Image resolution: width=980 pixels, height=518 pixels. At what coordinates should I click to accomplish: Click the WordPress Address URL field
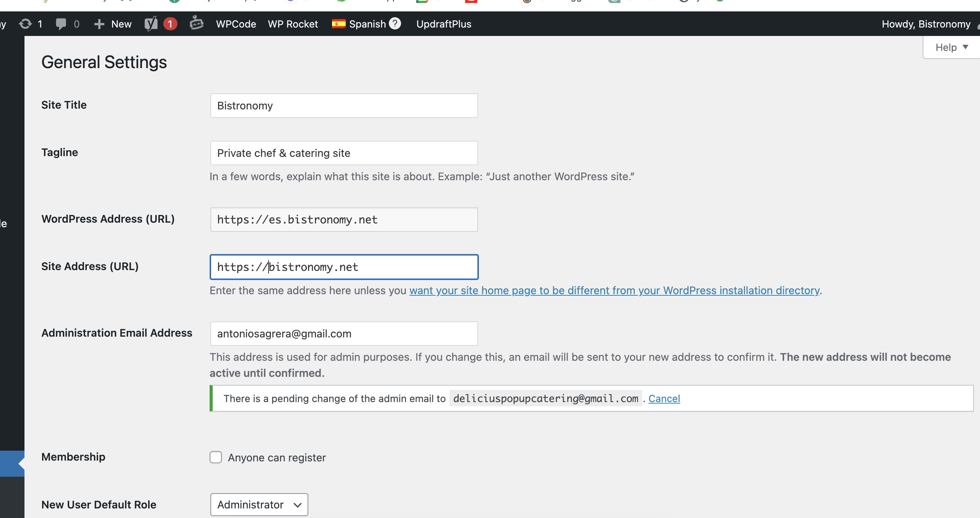344,220
